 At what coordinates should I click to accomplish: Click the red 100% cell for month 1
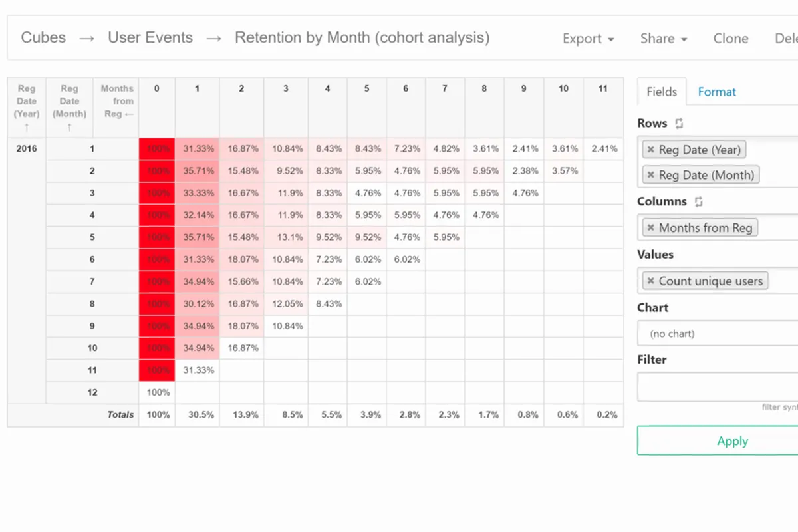(157, 149)
